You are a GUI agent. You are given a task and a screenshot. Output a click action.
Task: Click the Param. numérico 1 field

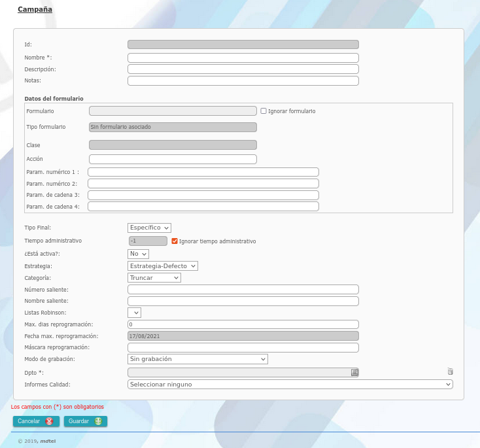tap(203, 172)
